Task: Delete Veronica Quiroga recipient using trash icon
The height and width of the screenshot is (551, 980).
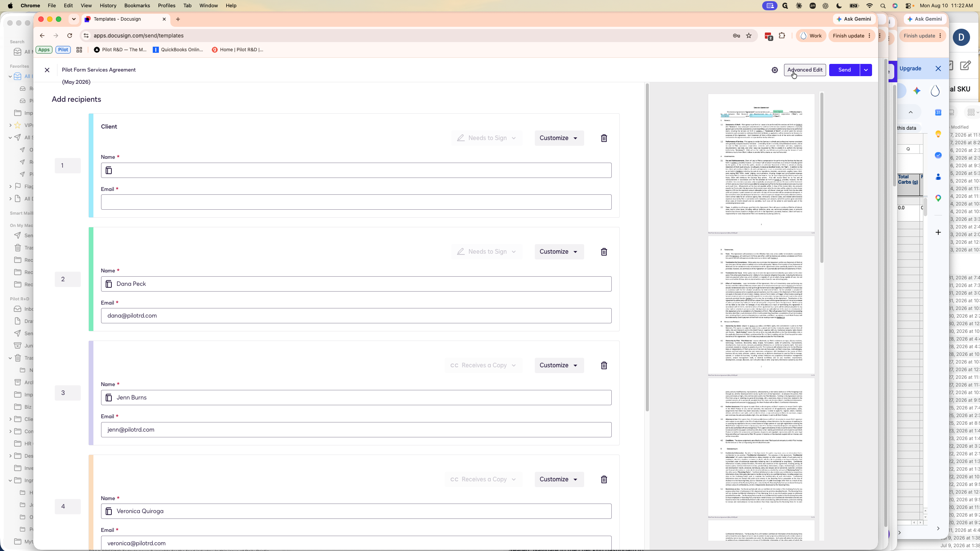Action: pos(604,479)
